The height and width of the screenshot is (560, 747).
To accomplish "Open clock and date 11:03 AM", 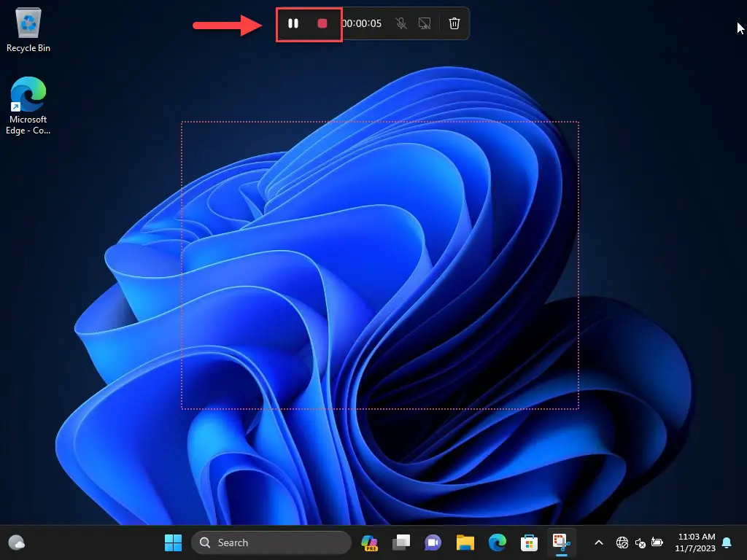I will 695,542.
